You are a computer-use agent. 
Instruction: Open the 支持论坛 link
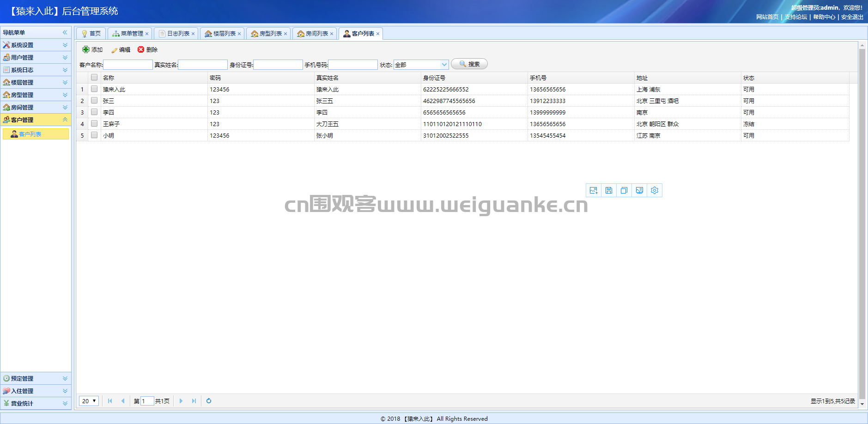click(x=796, y=17)
